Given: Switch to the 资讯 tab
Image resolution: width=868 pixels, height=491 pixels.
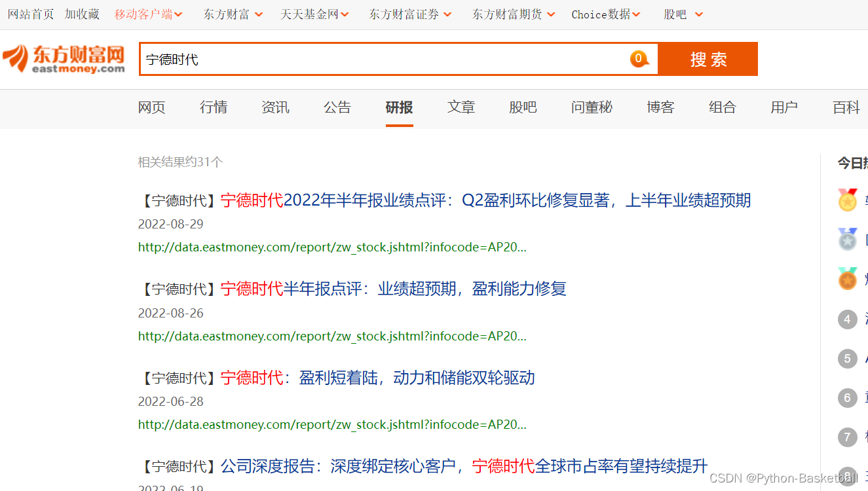Looking at the screenshot, I should (275, 107).
